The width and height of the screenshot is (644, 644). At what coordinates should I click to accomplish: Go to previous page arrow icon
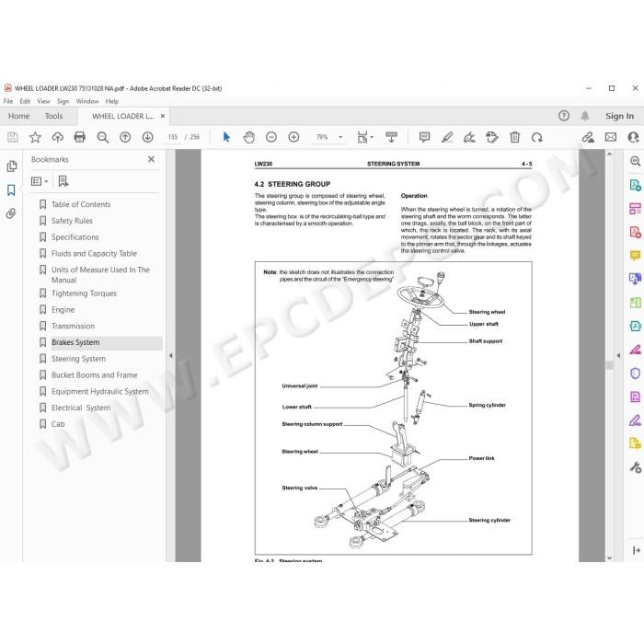(x=125, y=137)
